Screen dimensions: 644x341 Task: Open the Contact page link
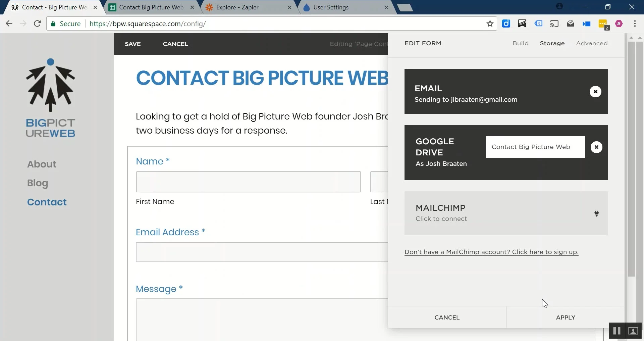tap(47, 202)
